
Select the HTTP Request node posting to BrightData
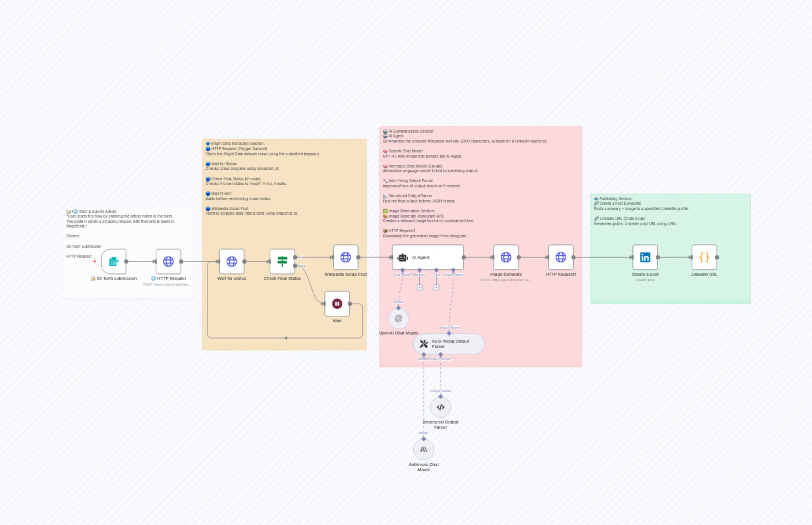click(169, 261)
